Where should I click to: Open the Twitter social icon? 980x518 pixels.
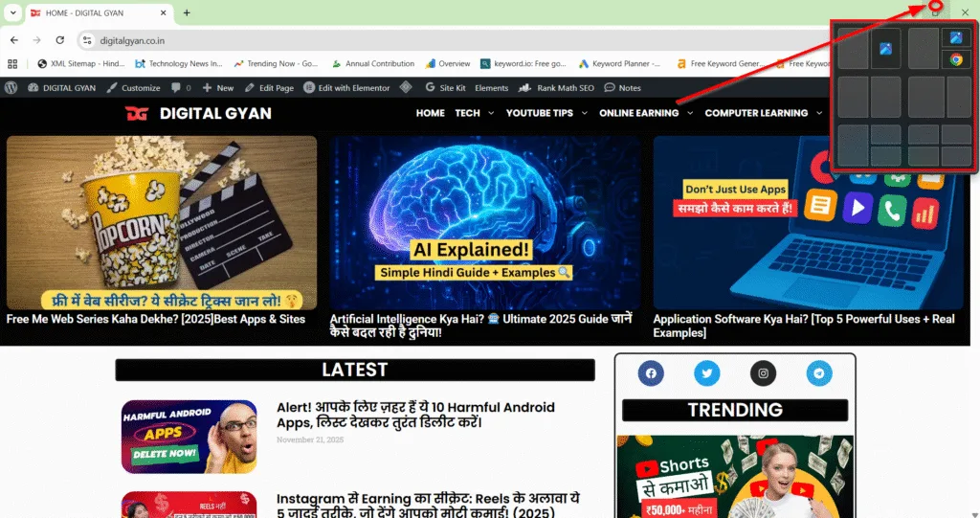707,373
